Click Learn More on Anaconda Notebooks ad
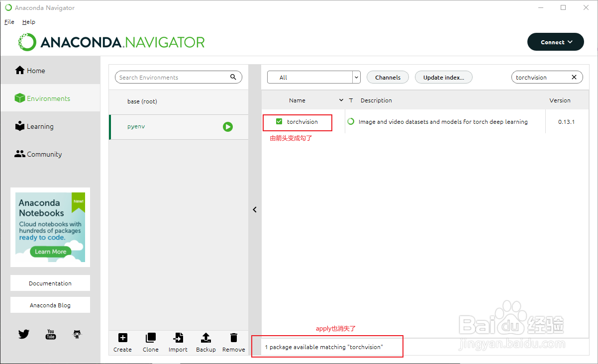The width and height of the screenshot is (598, 364). 50,252
